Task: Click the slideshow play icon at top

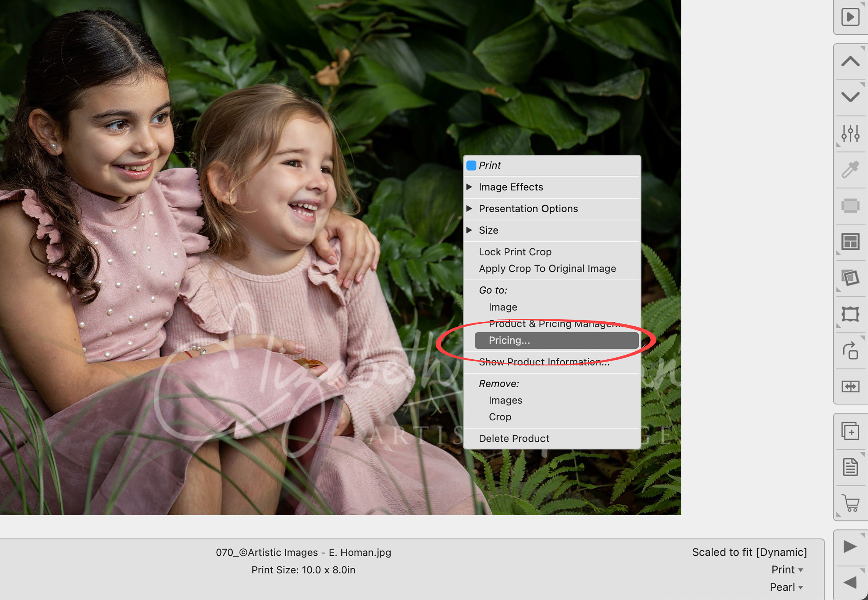Action: click(850, 17)
